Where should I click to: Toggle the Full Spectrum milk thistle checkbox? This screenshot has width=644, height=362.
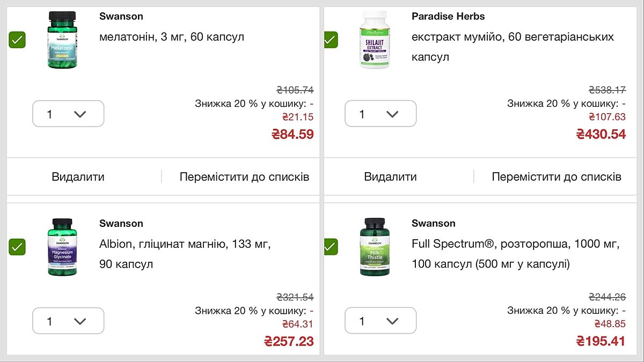click(x=330, y=247)
